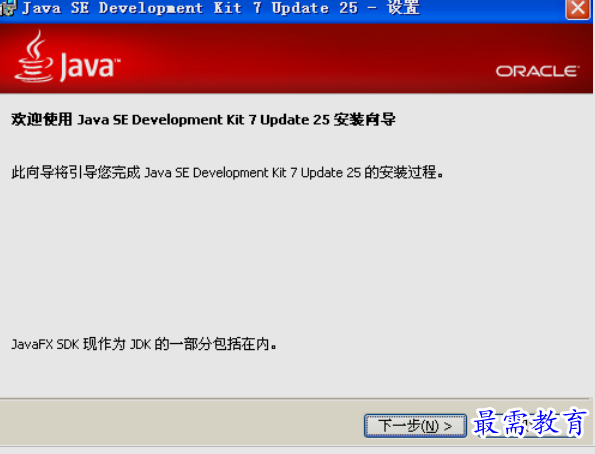
Task: Click the text 此向导将引导您完成 Java SE Development Kit 安装过程
Action: click(x=227, y=172)
